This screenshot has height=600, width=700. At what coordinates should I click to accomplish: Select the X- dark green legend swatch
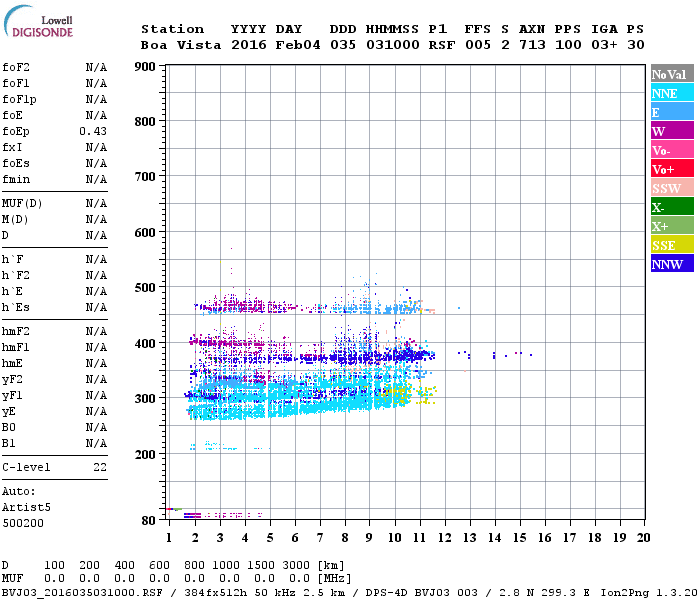pyautogui.click(x=672, y=207)
